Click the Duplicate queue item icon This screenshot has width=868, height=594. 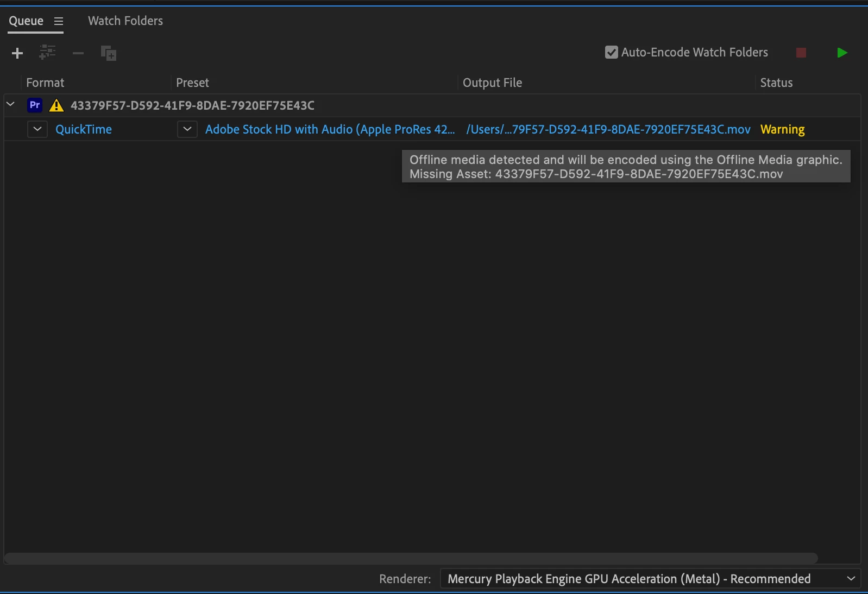(x=109, y=53)
